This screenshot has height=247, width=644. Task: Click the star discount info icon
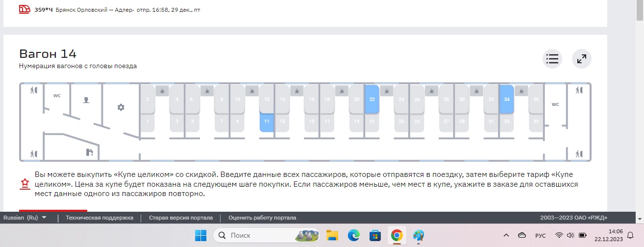point(25,184)
